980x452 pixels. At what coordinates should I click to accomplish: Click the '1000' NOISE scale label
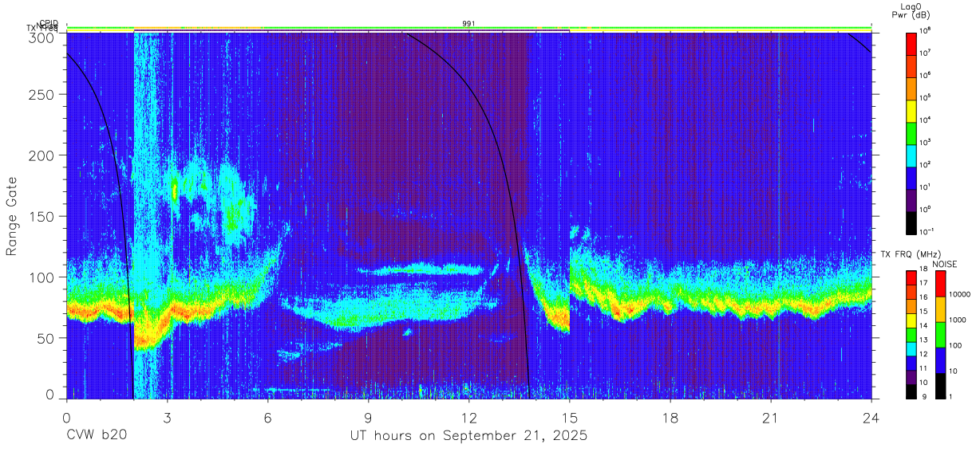point(958,320)
